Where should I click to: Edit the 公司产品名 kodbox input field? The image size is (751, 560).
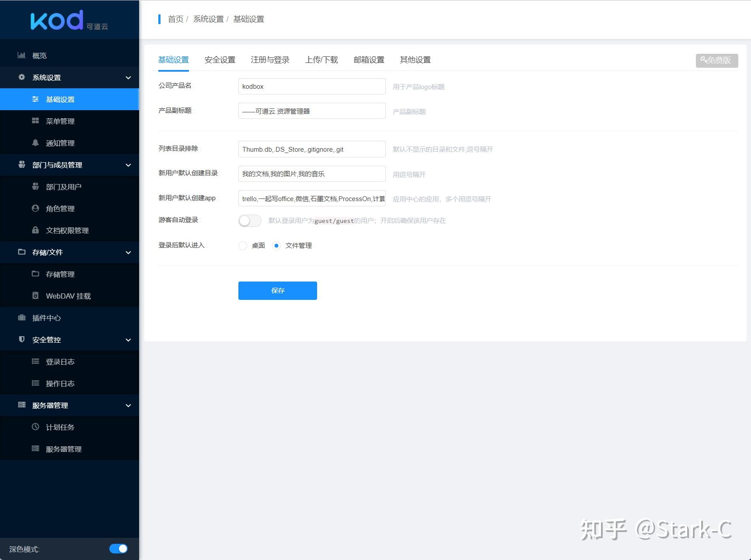tap(311, 86)
